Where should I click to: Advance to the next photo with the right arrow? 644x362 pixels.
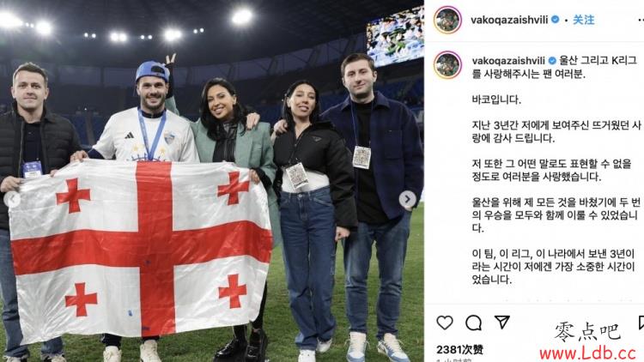tap(407, 200)
